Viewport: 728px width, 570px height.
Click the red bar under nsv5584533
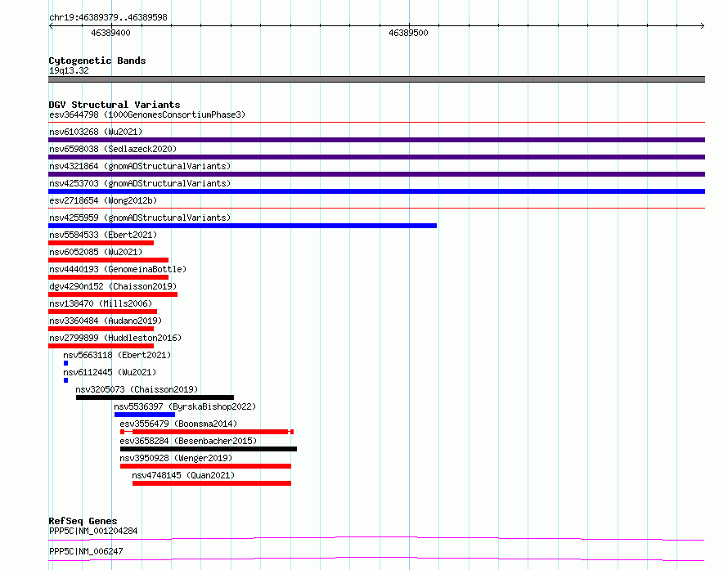101,243
